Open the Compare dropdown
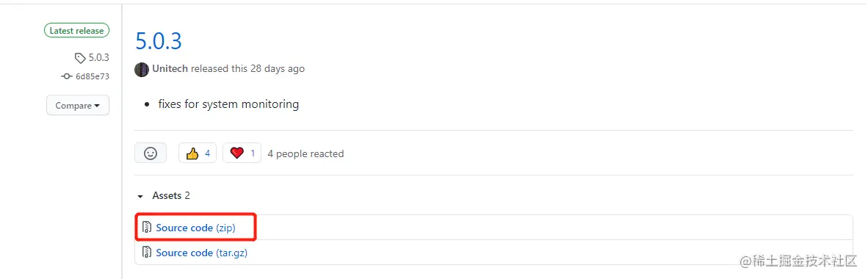This screenshot has height=279, width=868. click(78, 105)
